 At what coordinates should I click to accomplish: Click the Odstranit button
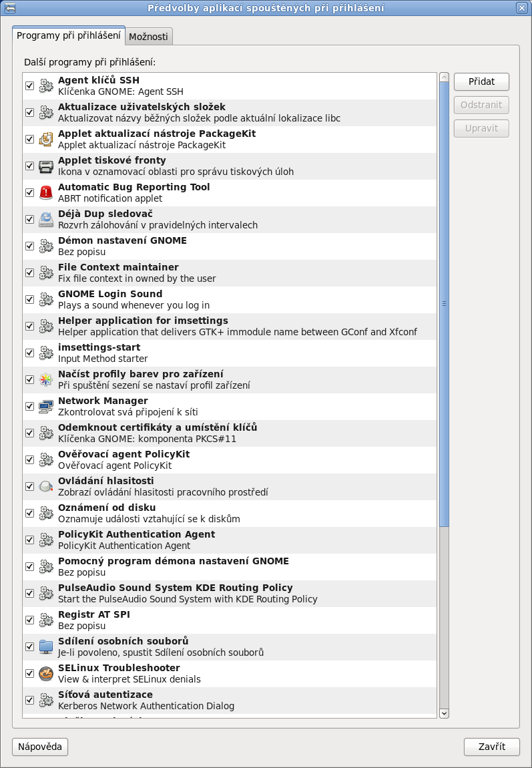click(x=481, y=105)
